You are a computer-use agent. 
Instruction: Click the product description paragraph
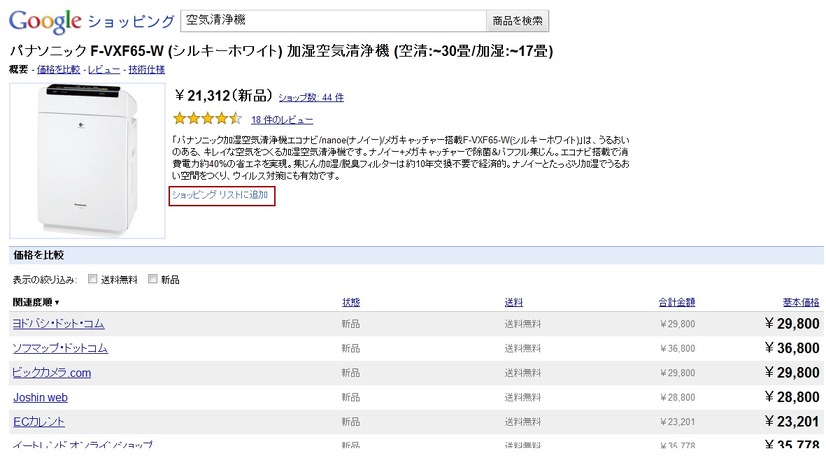[x=401, y=158]
